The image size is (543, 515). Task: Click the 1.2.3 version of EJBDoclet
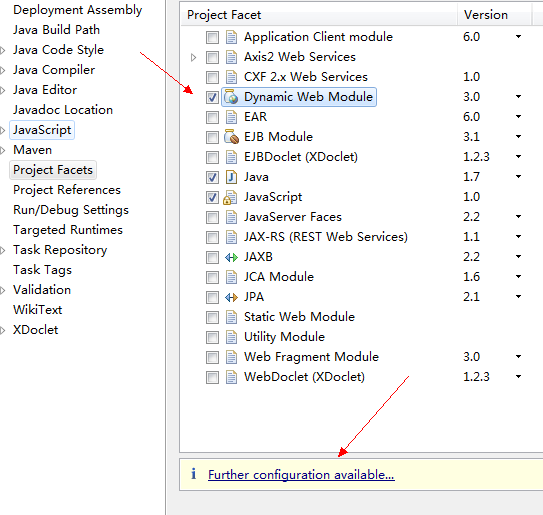476,157
